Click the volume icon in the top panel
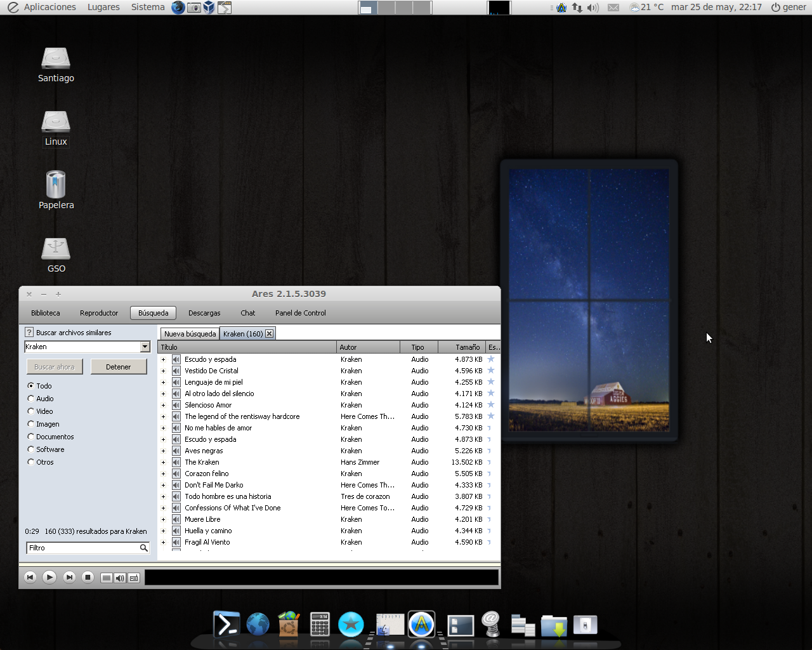 tap(593, 8)
